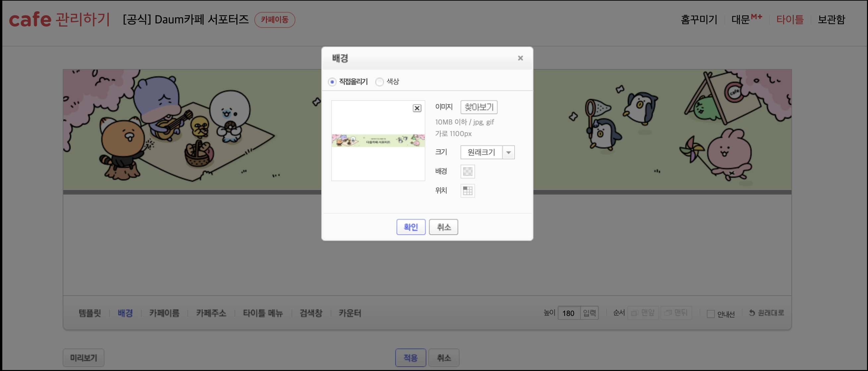
Task: Click the 찾아보기 browse button
Action: pyautogui.click(x=479, y=107)
